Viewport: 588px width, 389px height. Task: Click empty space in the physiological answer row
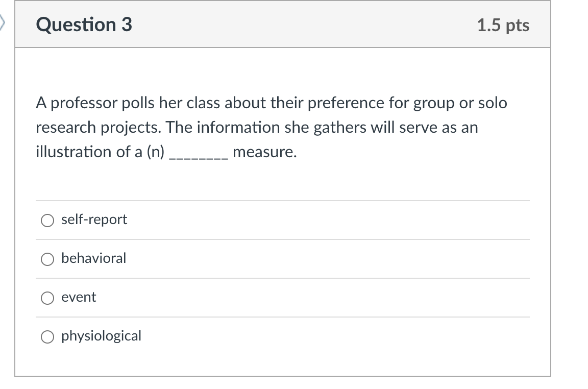click(334, 336)
